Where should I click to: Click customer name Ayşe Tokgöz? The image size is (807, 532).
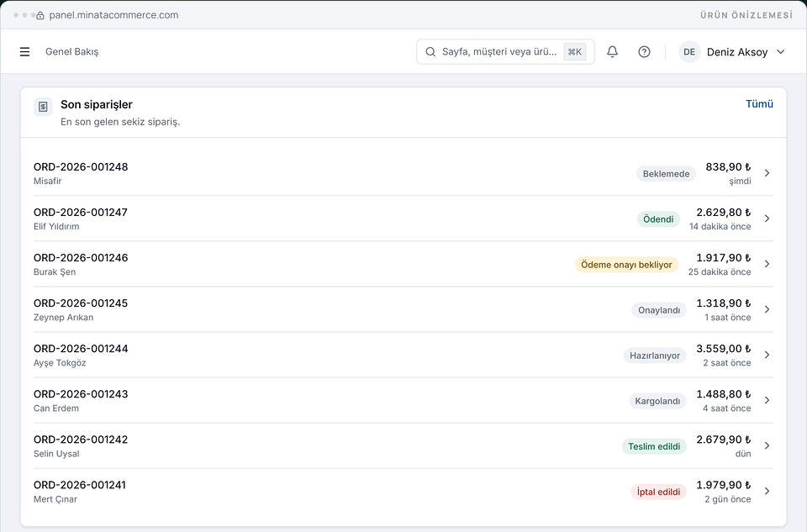click(x=60, y=363)
